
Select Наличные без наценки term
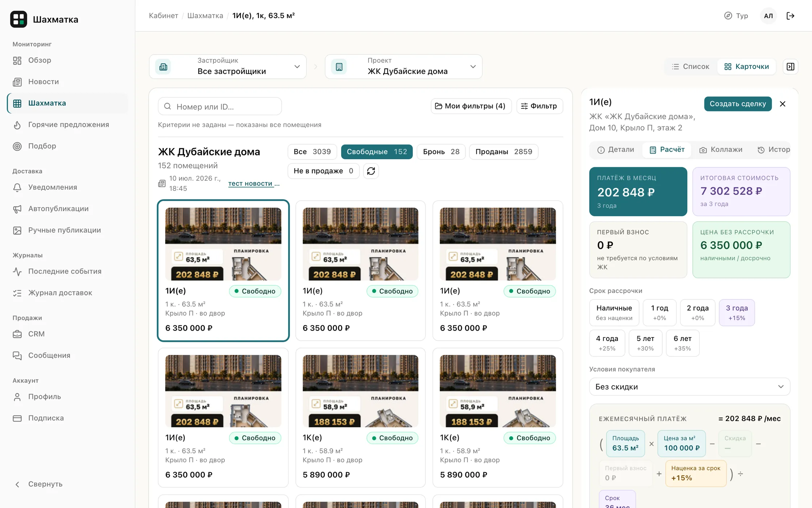tap(614, 312)
